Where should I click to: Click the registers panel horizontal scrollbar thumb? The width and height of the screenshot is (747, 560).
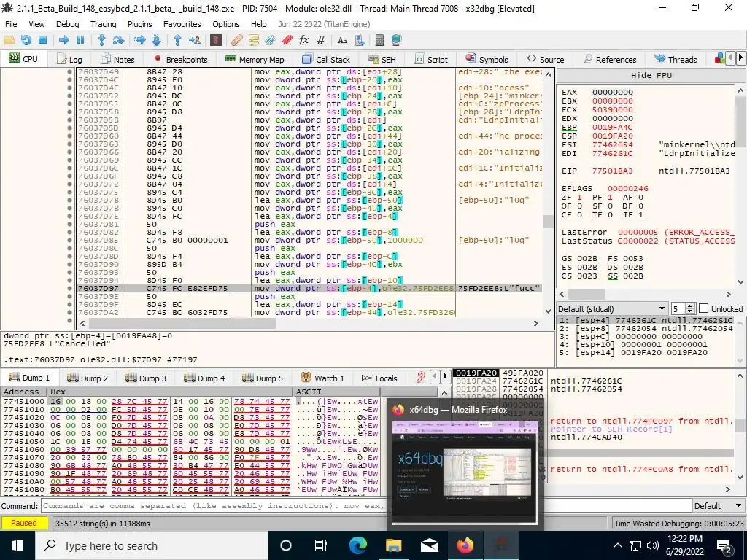[587, 295]
